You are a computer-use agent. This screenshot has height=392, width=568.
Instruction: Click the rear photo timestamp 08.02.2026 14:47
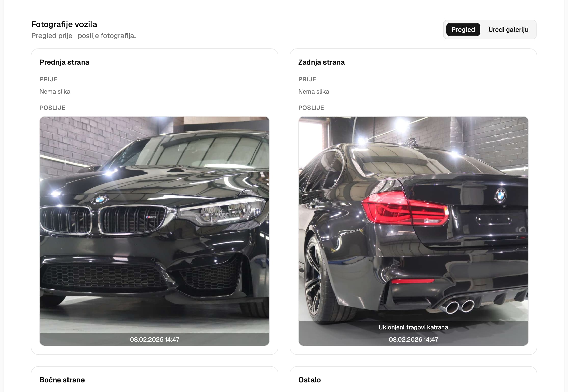[413, 339]
